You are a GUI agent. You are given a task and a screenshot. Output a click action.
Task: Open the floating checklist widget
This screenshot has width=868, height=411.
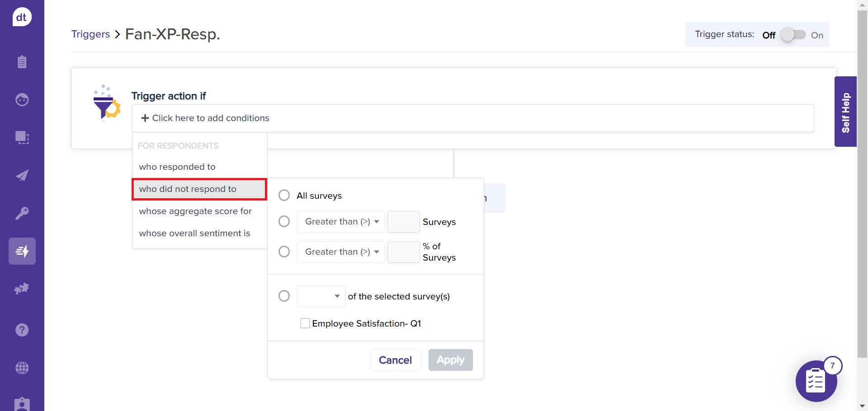[816, 381]
